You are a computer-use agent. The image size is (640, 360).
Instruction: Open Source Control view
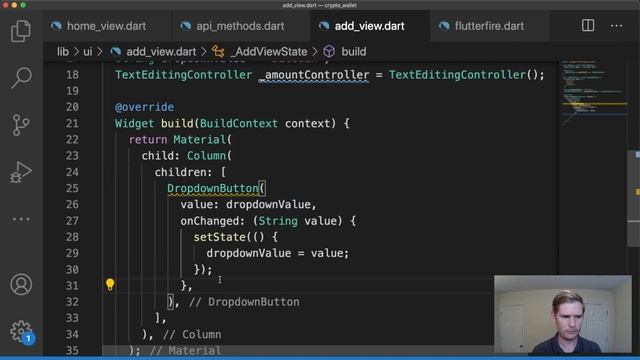point(21,124)
